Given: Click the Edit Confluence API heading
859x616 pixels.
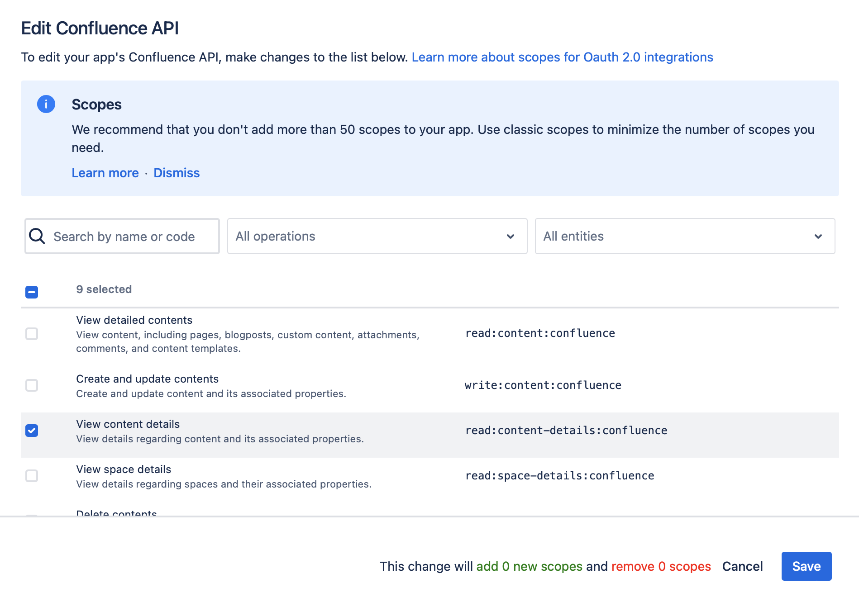Looking at the screenshot, I should point(100,28).
